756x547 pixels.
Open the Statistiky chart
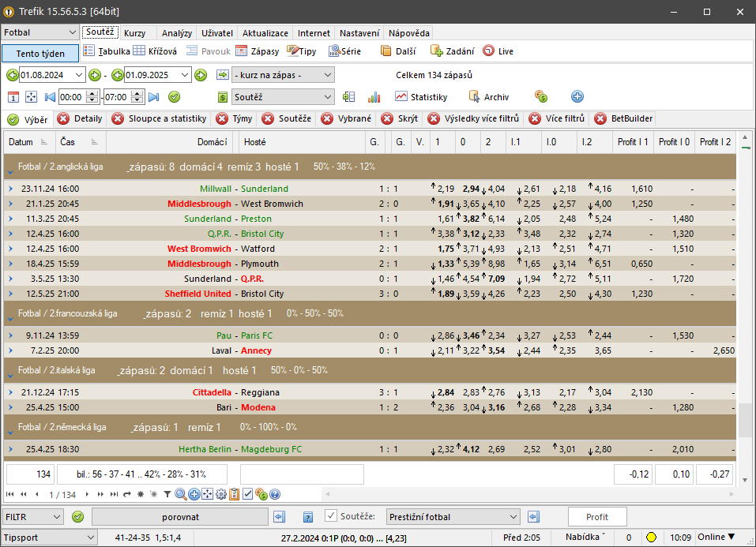pyautogui.click(x=421, y=97)
